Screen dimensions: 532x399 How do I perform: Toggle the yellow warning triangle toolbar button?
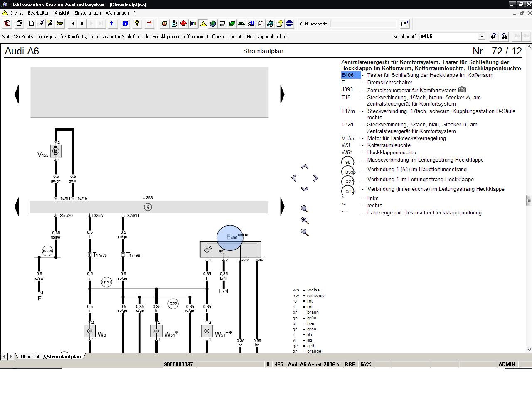(203, 24)
